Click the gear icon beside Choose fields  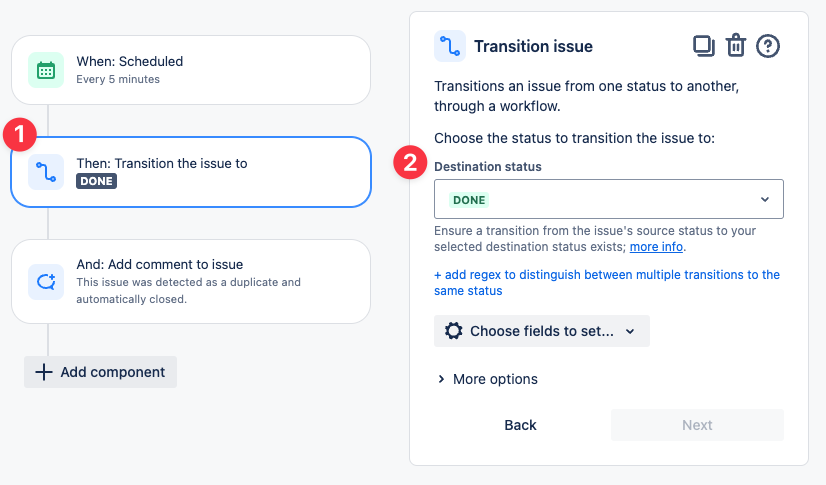pos(454,331)
